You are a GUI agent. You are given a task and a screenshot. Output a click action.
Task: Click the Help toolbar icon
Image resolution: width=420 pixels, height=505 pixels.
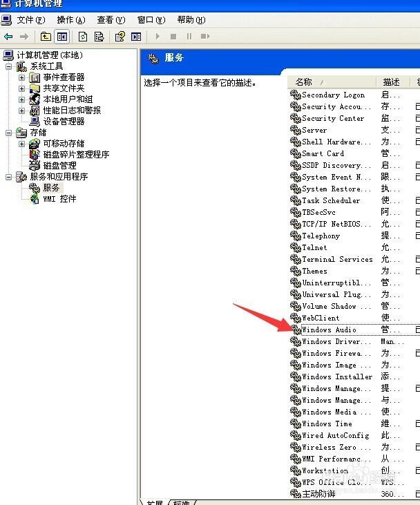(120, 37)
